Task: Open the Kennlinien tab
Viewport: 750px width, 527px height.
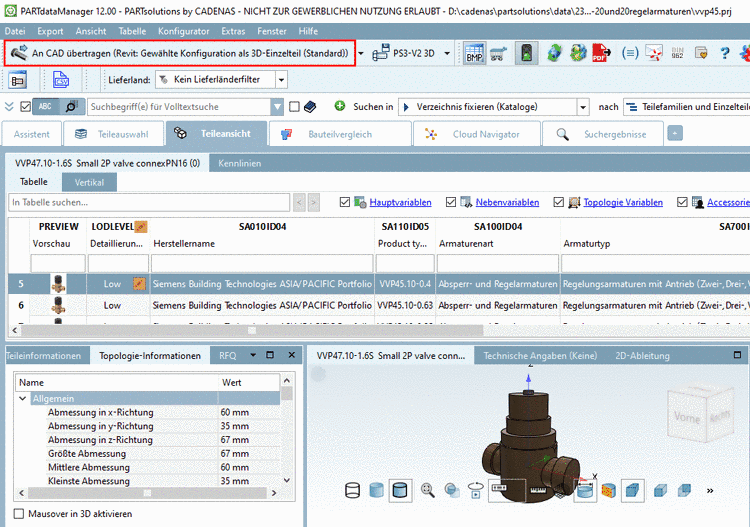Action: point(240,163)
